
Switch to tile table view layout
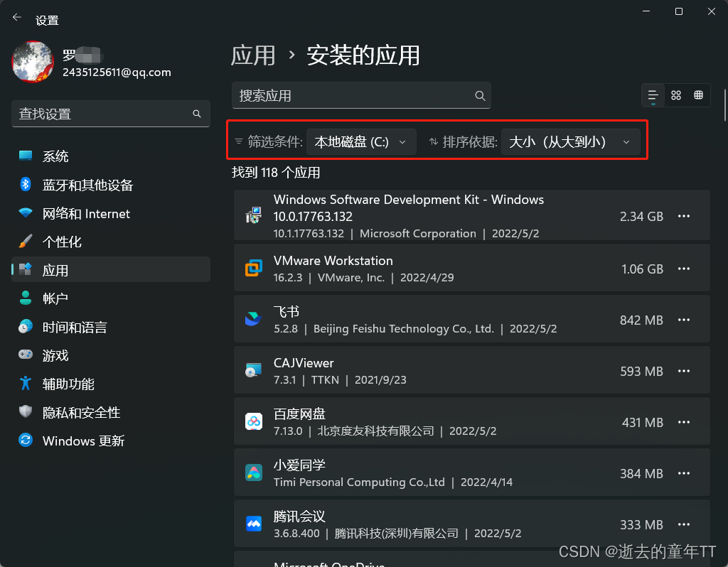click(698, 96)
